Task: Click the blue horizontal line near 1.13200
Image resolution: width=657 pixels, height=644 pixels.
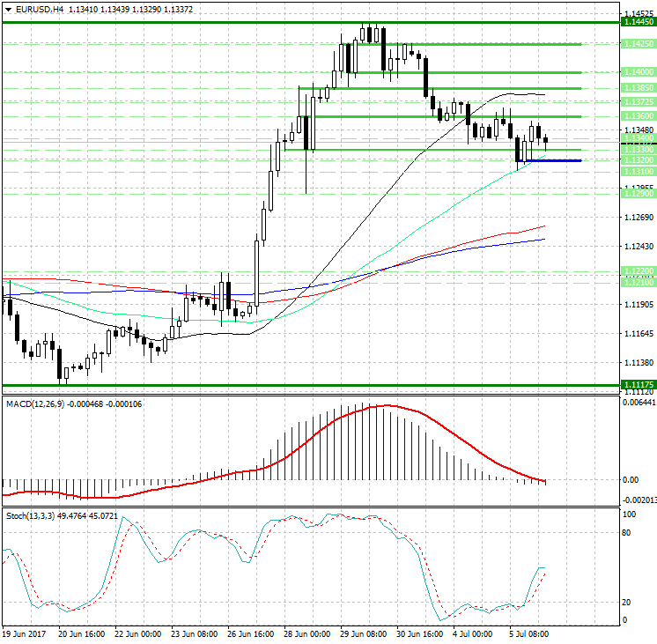Action: click(x=553, y=161)
